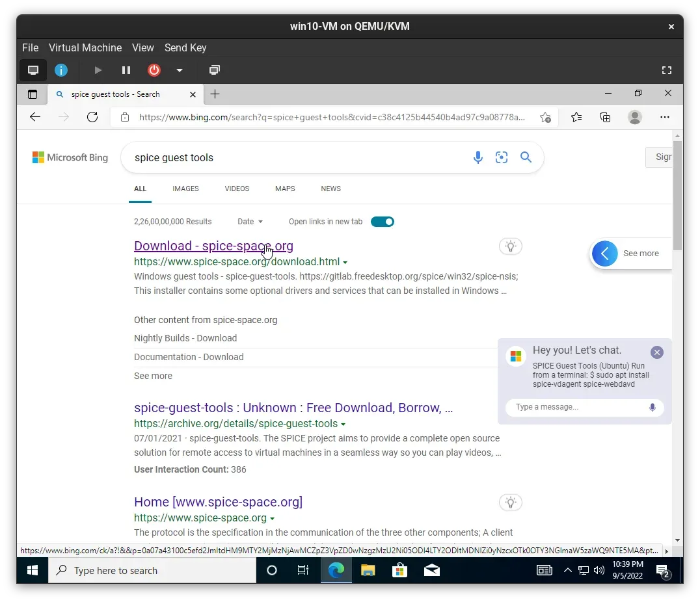Viewport: 700px width, 602px height.
Task: Go back to the previous page
Action: [x=35, y=117]
